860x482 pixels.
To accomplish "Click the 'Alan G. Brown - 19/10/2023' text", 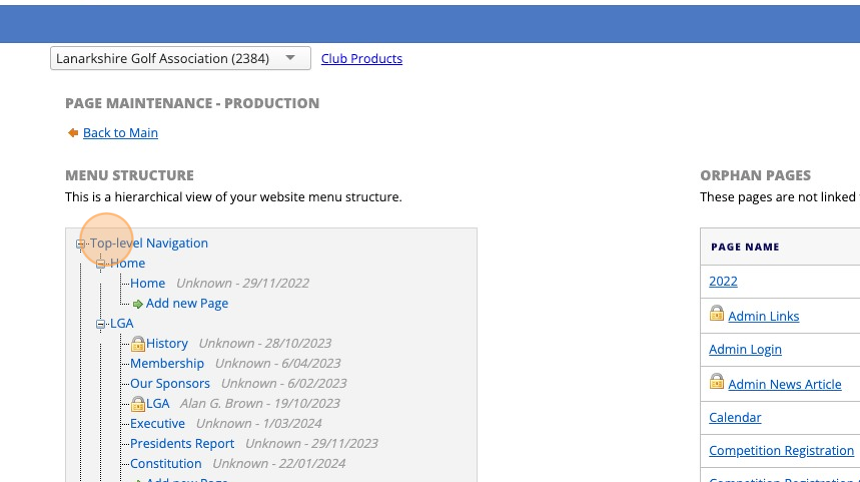I will click(260, 404).
